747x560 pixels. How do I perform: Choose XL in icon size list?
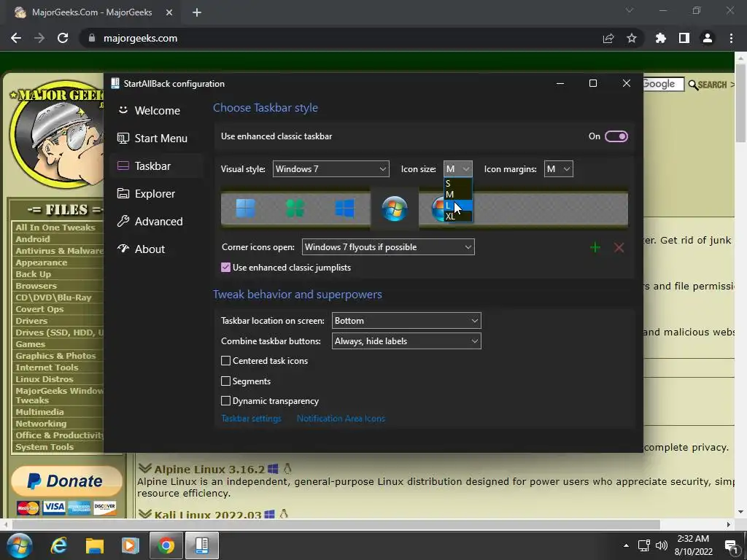coord(458,216)
